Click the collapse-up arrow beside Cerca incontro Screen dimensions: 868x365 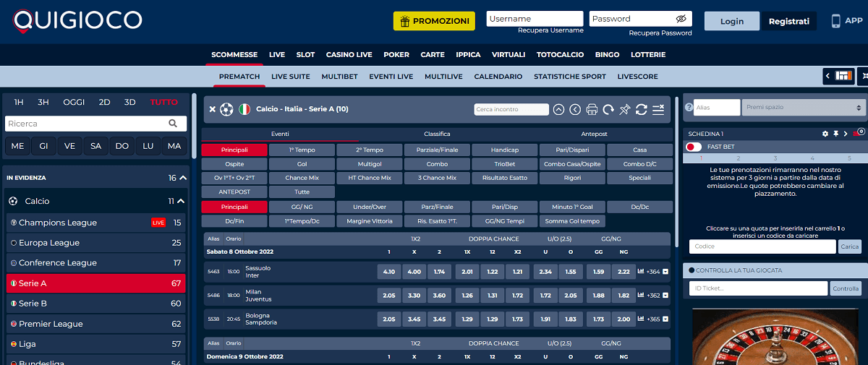[559, 109]
